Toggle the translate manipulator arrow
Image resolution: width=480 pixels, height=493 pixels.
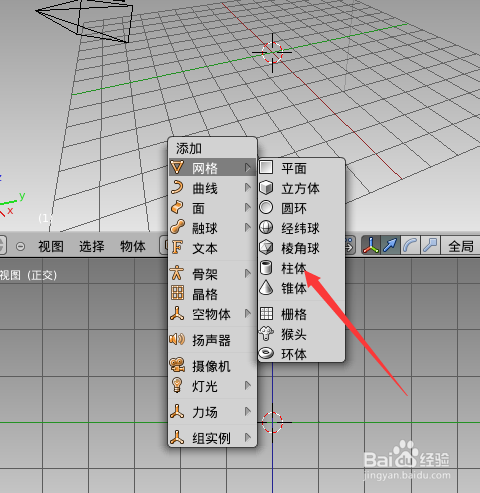[x=390, y=246]
